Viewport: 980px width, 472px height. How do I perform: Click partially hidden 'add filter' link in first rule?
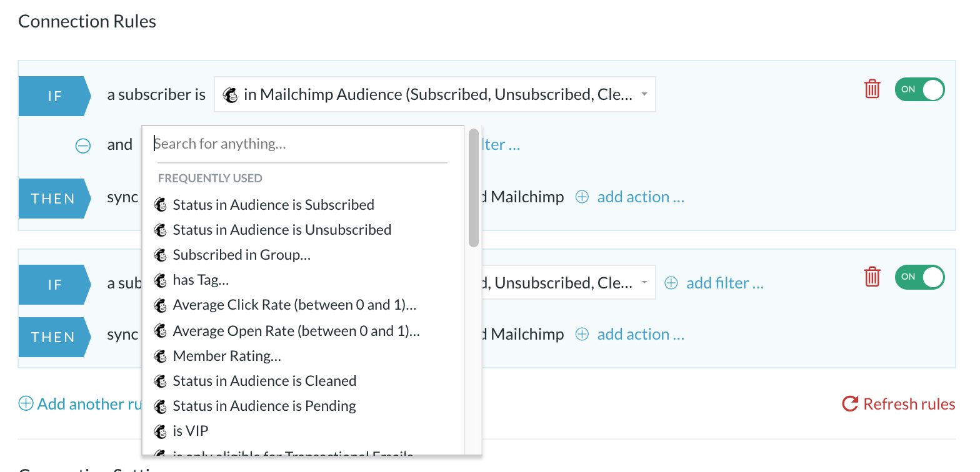tap(501, 145)
